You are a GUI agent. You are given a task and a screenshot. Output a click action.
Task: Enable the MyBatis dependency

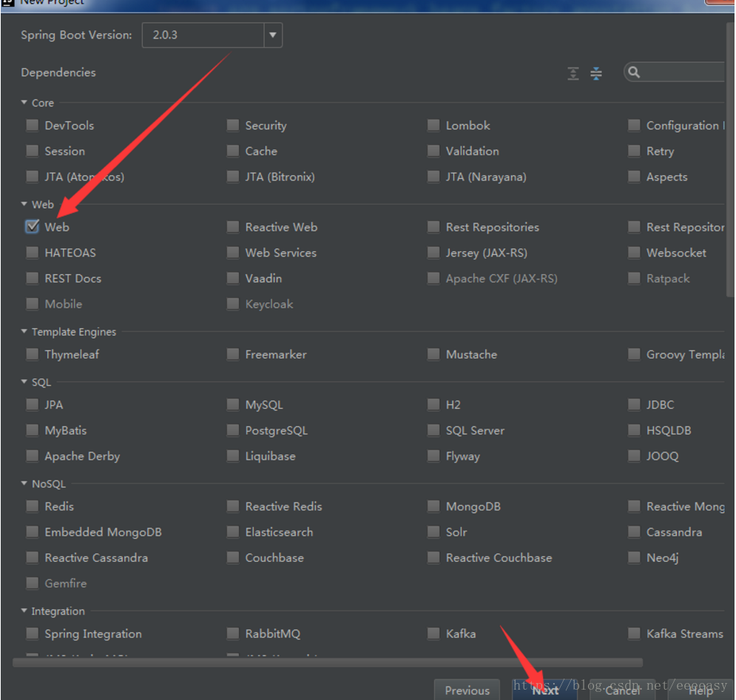coord(33,430)
